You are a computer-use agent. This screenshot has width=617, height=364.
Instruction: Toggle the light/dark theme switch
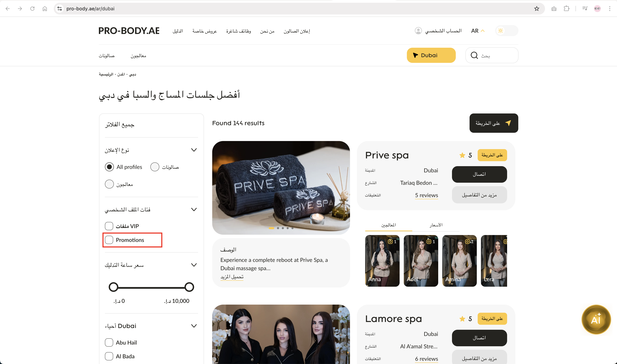506,31
